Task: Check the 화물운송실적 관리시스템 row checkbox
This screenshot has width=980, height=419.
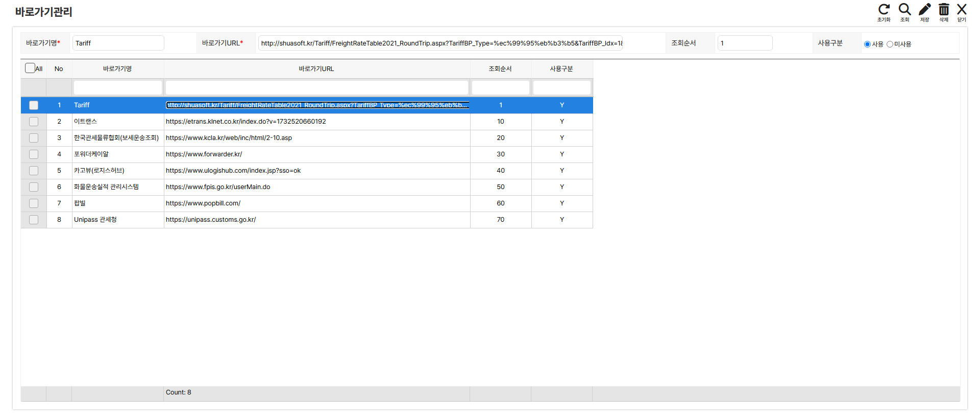Action: [34, 187]
